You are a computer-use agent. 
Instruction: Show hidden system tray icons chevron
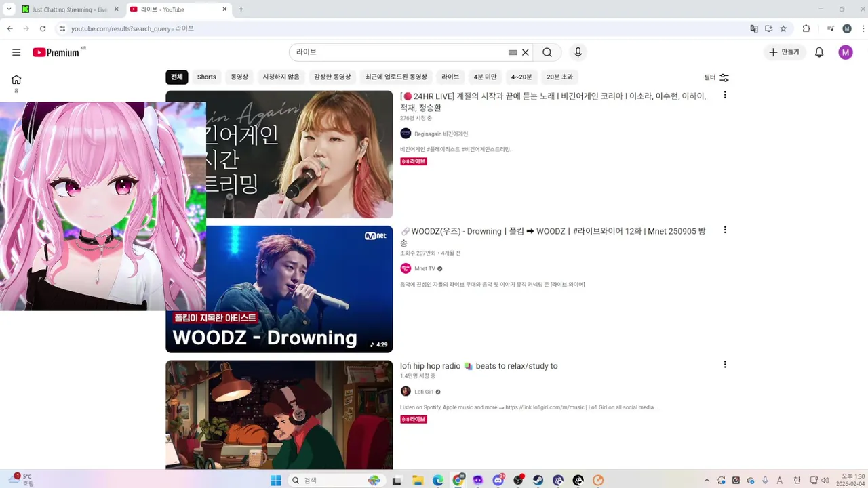click(x=707, y=481)
